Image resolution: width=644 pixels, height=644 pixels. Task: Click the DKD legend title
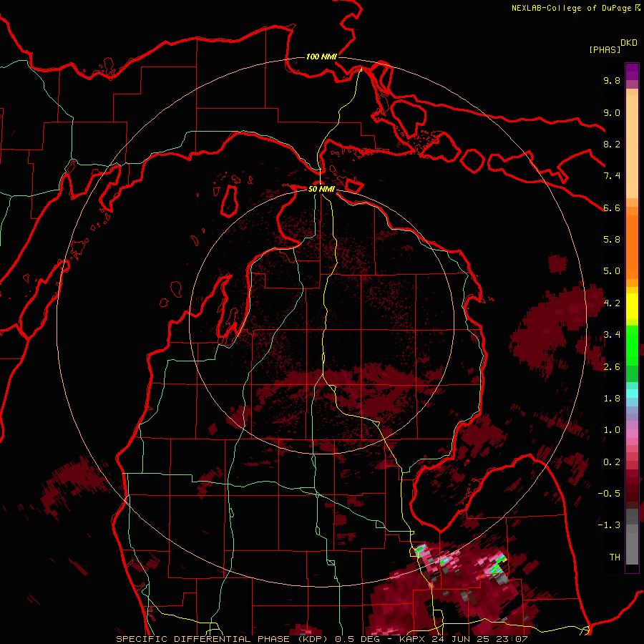(x=628, y=43)
